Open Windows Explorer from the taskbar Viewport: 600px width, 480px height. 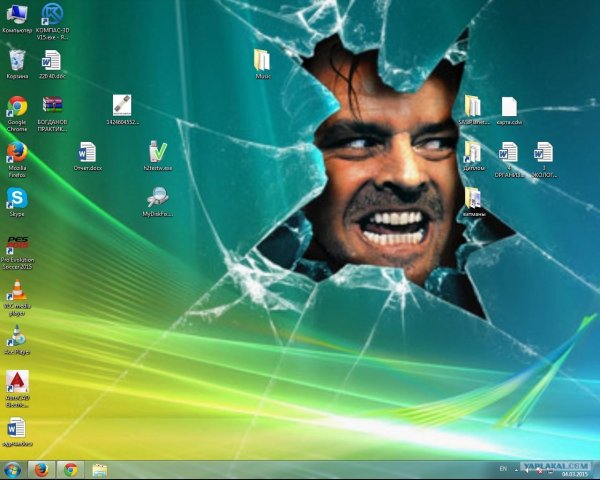99,470
